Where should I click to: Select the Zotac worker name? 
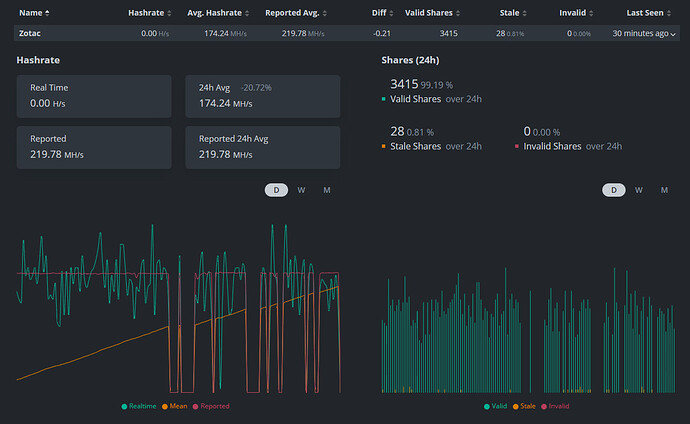(29, 33)
